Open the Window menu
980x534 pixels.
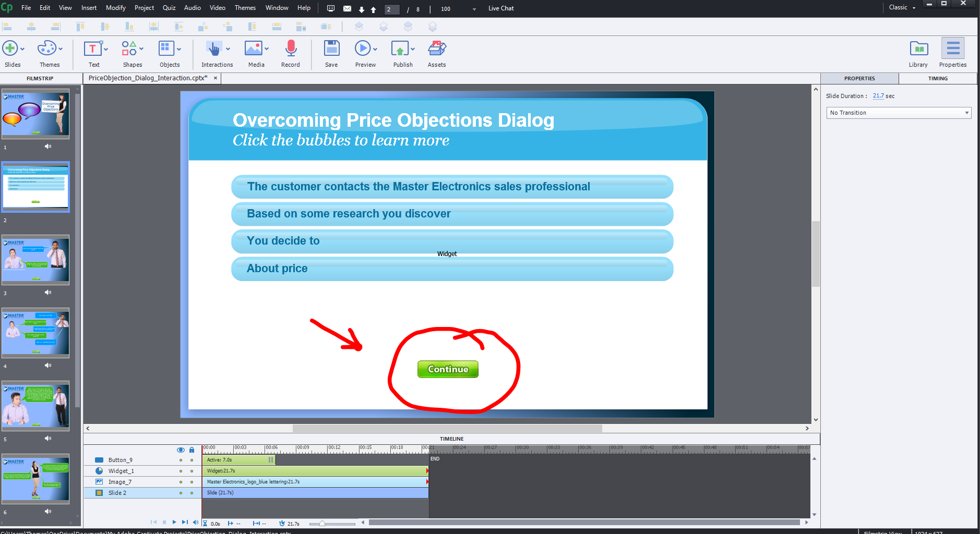277,8
